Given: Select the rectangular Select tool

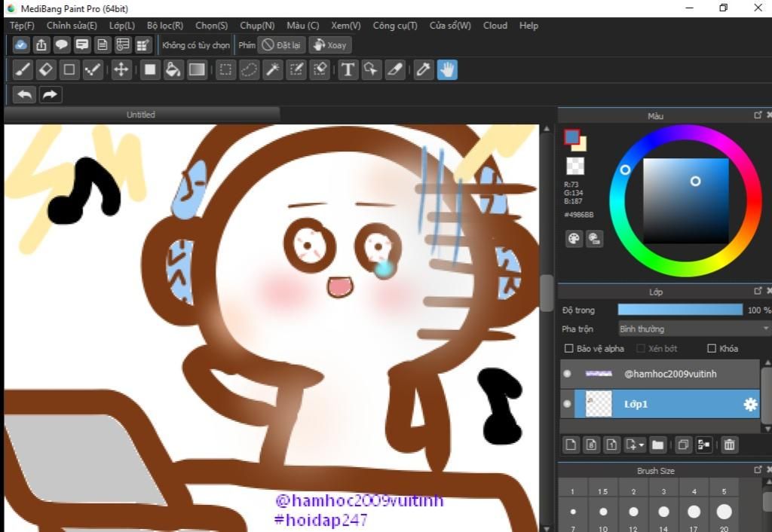Looking at the screenshot, I should pos(225,69).
